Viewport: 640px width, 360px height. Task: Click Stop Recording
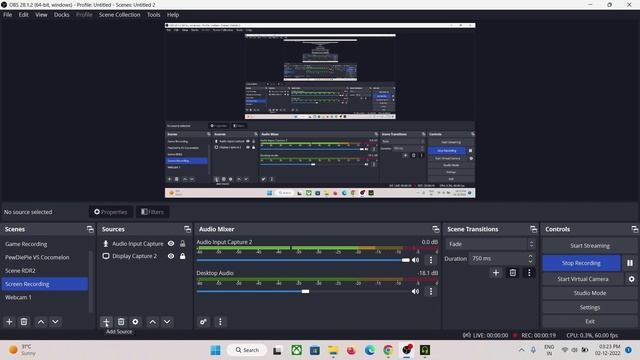(581, 263)
